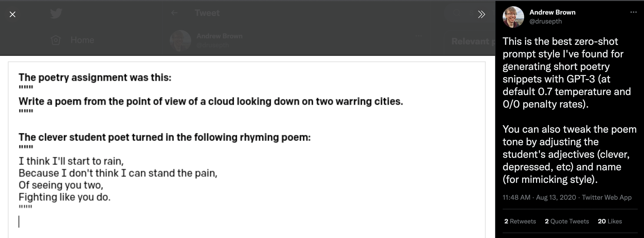The image size is (644, 238).
Task: View the 2 Retweets list
Action: point(520,221)
